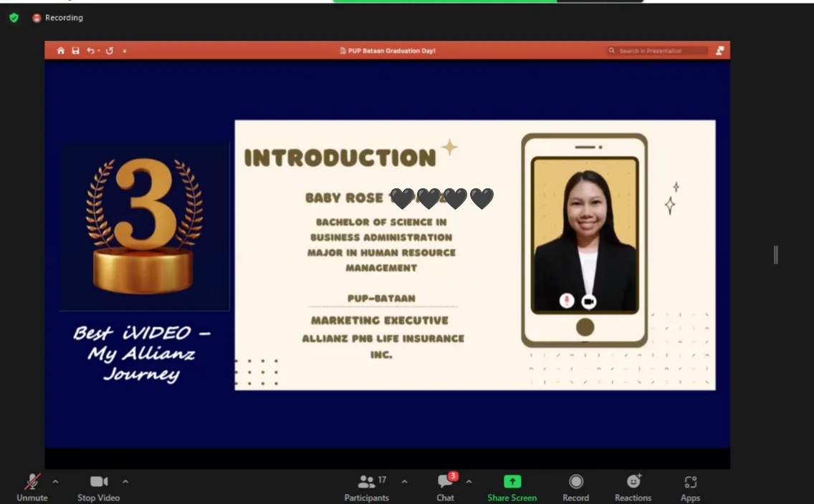Image resolution: width=814 pixels, height=504 pixels.
Task: Click the phone mockup home button circle
Action: tap(585, 327)
